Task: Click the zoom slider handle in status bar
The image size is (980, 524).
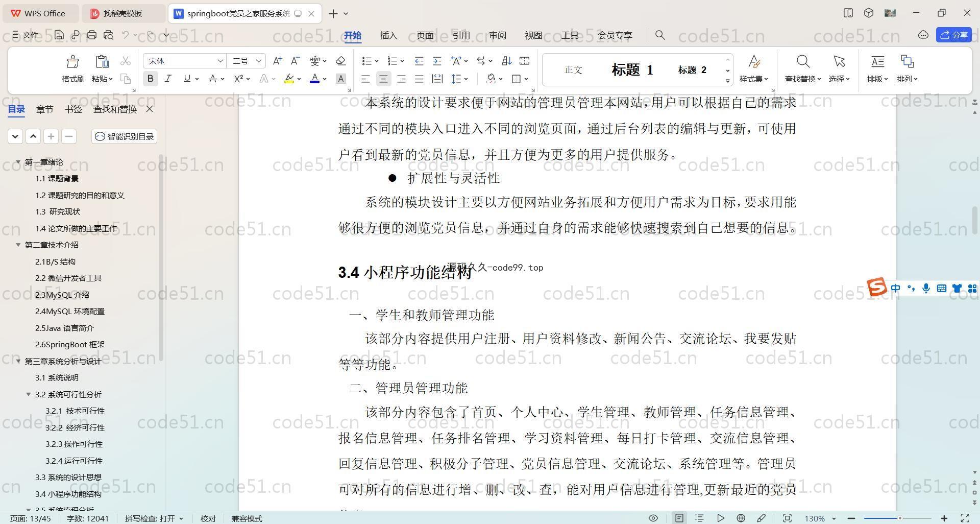Action: click(x=900, y=518)
